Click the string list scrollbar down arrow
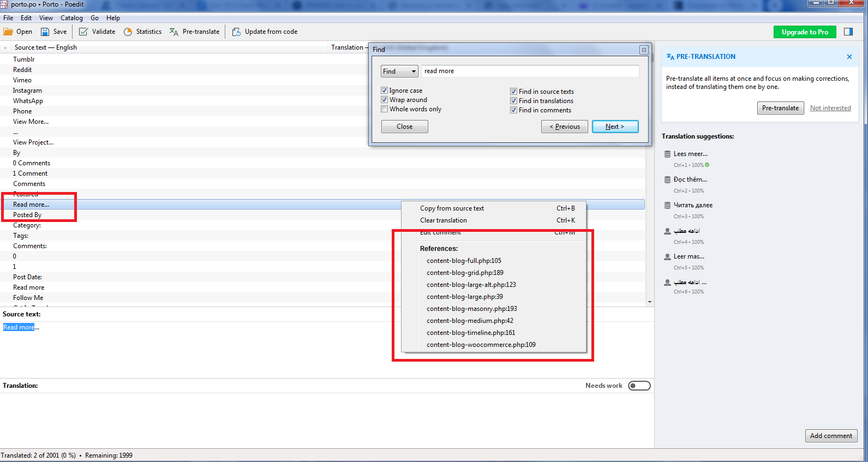868x462 pixels. point(650,302)
